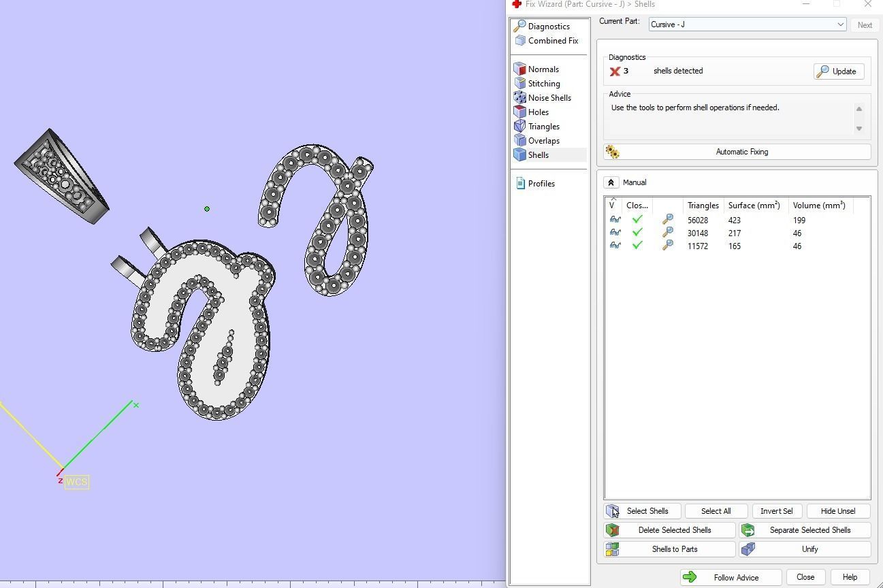Click the bail loop part in viewport
The image size is (883, 588).
(62, 176)
